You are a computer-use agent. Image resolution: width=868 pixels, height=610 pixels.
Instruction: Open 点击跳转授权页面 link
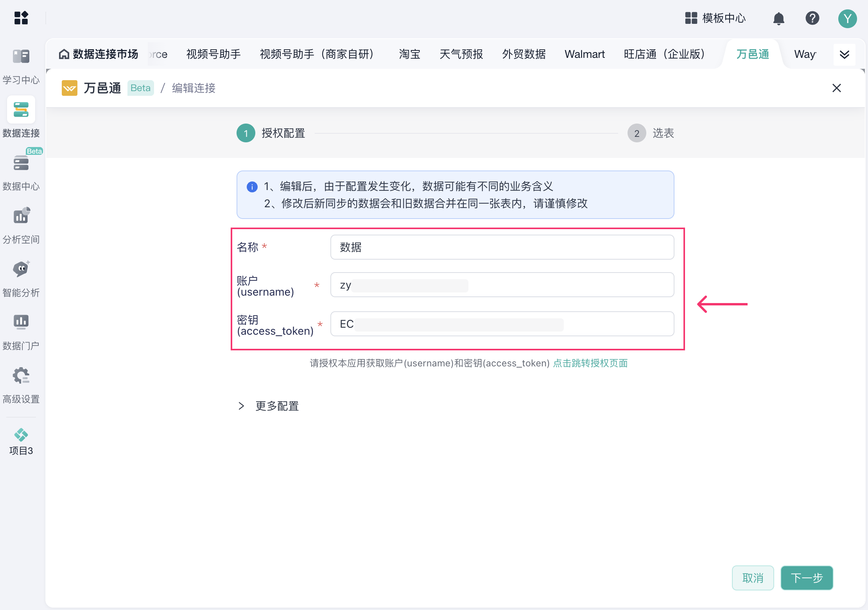(590, 363)
